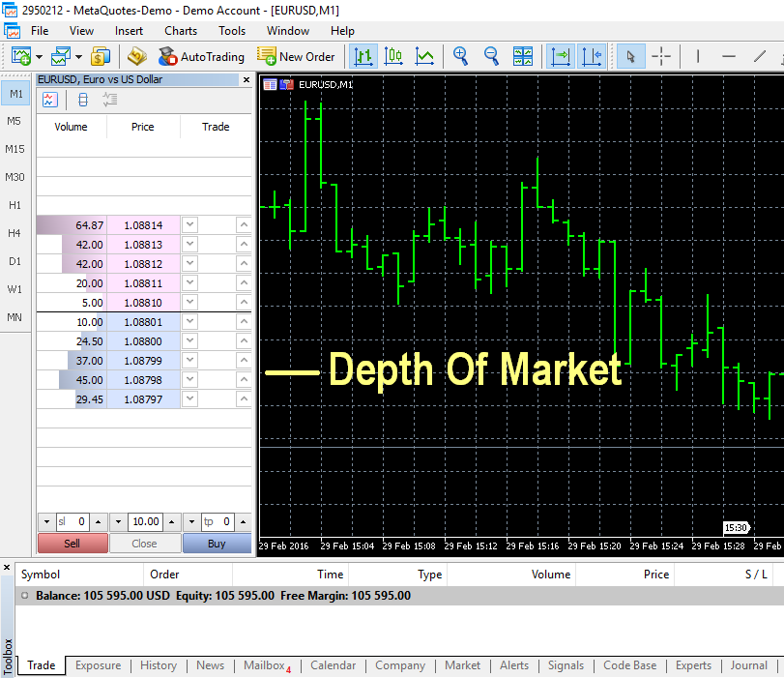Close the EURUSD Depth of Market panel
Viewport: 784px width, 678px height.
[x=246, y=79]
